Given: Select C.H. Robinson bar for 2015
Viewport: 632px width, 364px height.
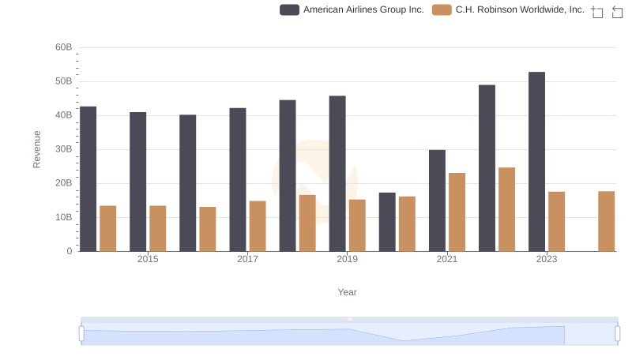Looking at the screenshot, I should pos(157,229).
